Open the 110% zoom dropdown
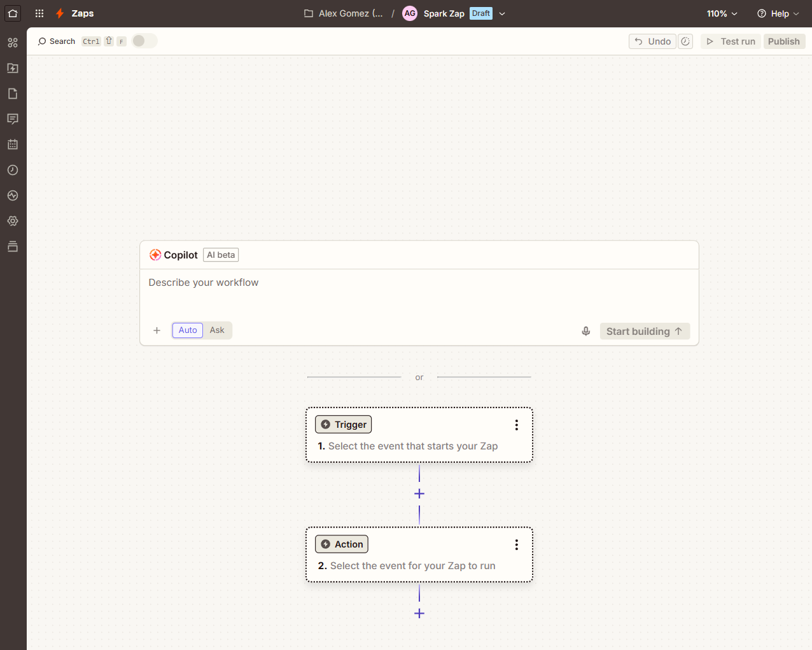The image size is (812, 650). [722, 13]
